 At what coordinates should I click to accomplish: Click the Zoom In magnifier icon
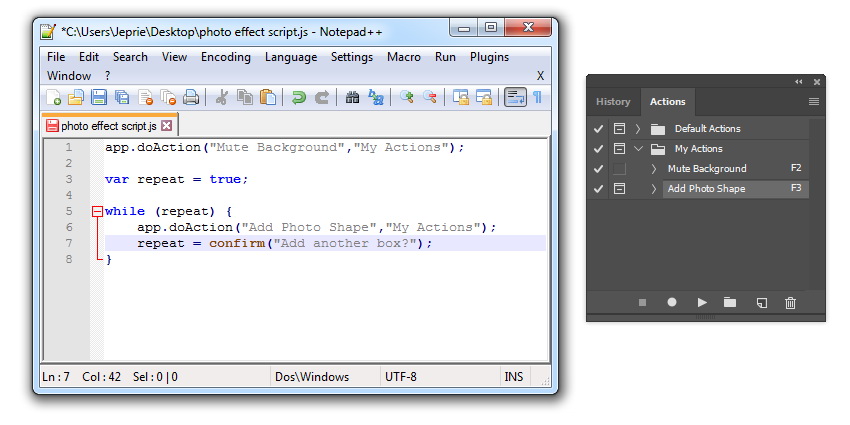(407, 98)
